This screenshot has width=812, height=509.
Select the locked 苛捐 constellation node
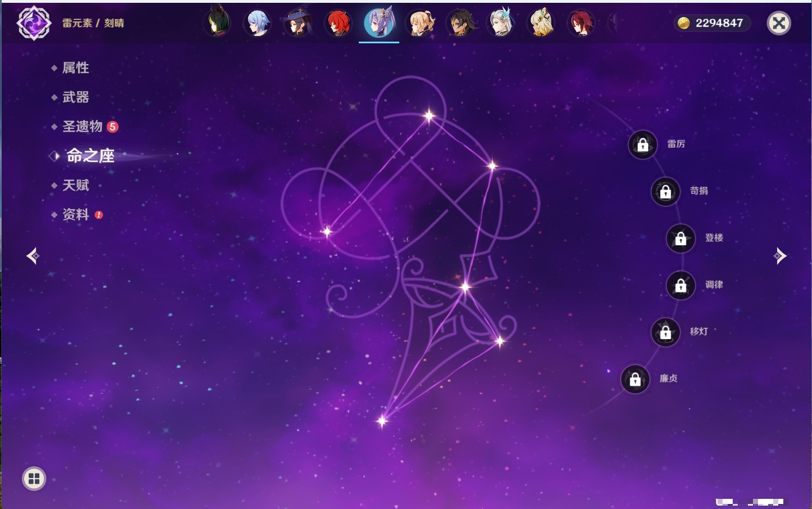click(666, 192)
